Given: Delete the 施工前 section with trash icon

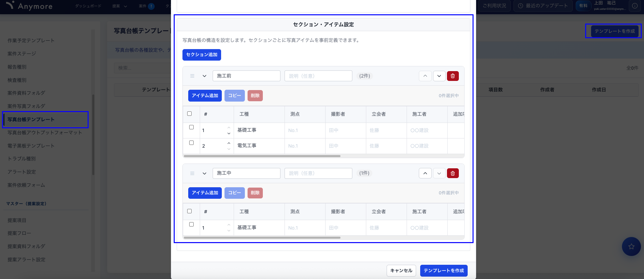Looking at the screenshot, I should (452, 76).
